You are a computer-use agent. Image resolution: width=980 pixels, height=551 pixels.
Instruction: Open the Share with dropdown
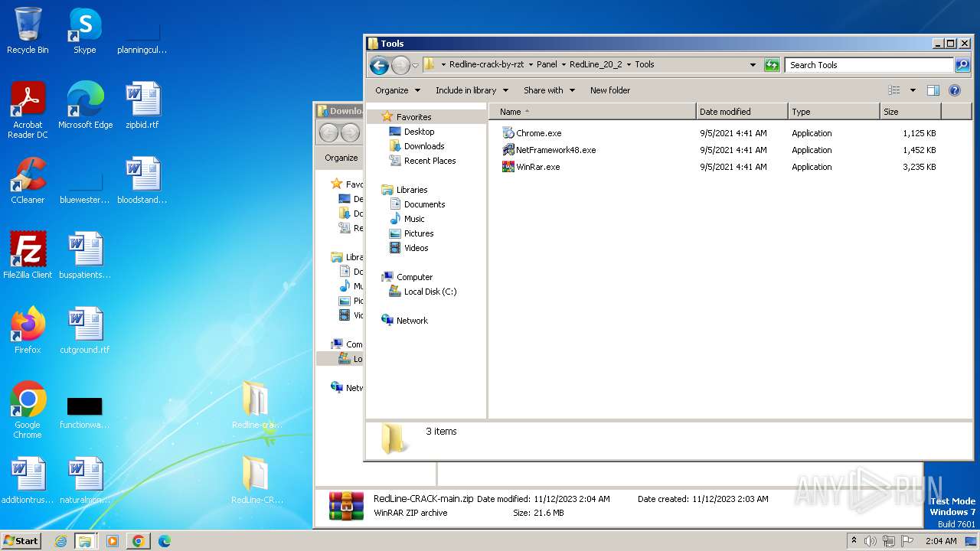point(549,90)
